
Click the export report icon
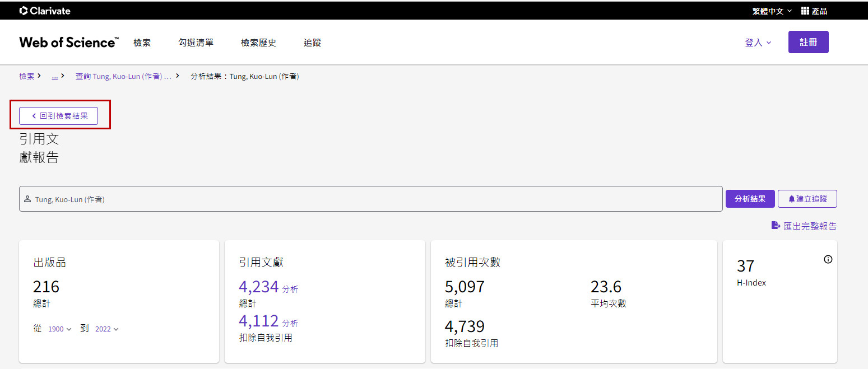(776, 226)
